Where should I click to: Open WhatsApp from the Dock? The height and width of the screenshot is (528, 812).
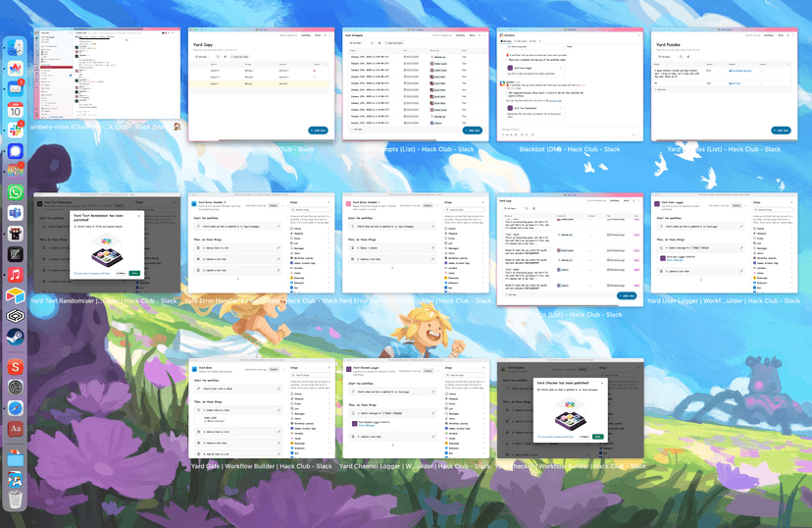16,193
